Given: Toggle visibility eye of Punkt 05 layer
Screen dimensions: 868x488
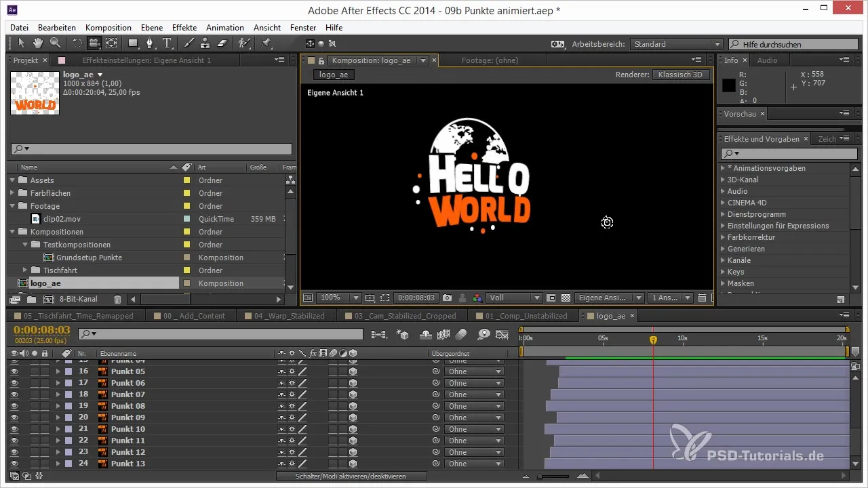Looking at the screenshot, I should click(x=14, y=371).
